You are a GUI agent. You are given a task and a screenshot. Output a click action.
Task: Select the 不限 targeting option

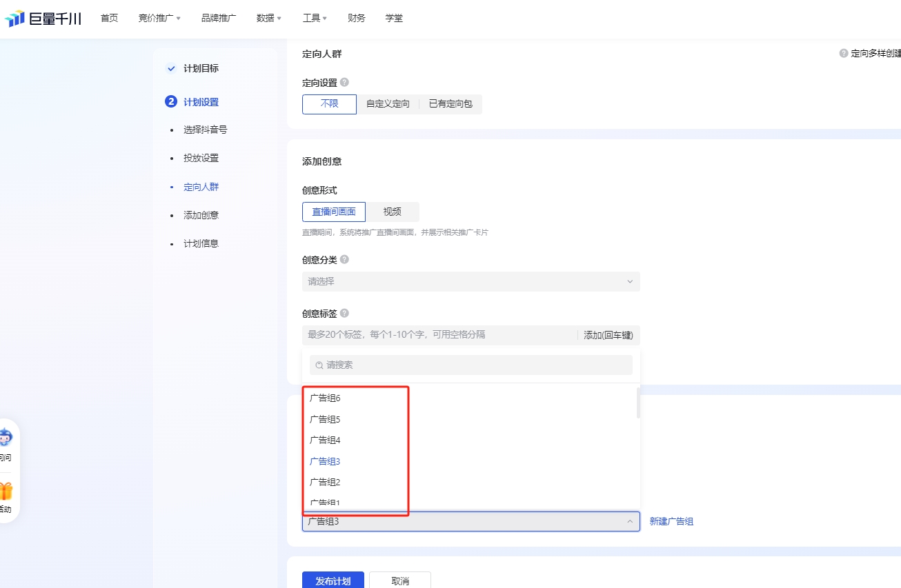(329, 104)
